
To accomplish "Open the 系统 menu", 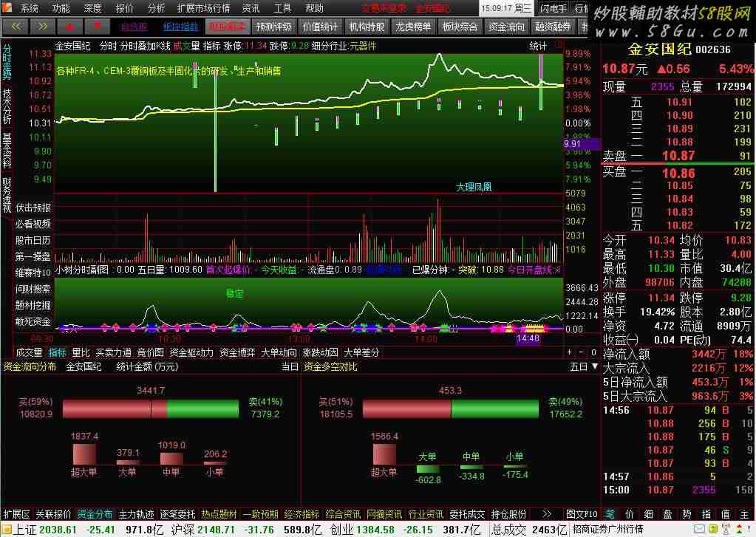I will (x=30, y=9).
